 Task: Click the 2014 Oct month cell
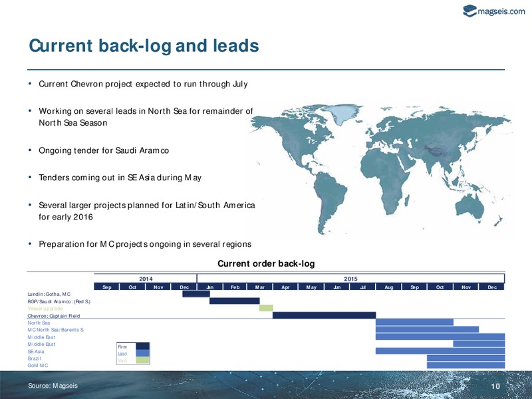tap(132, 287)
